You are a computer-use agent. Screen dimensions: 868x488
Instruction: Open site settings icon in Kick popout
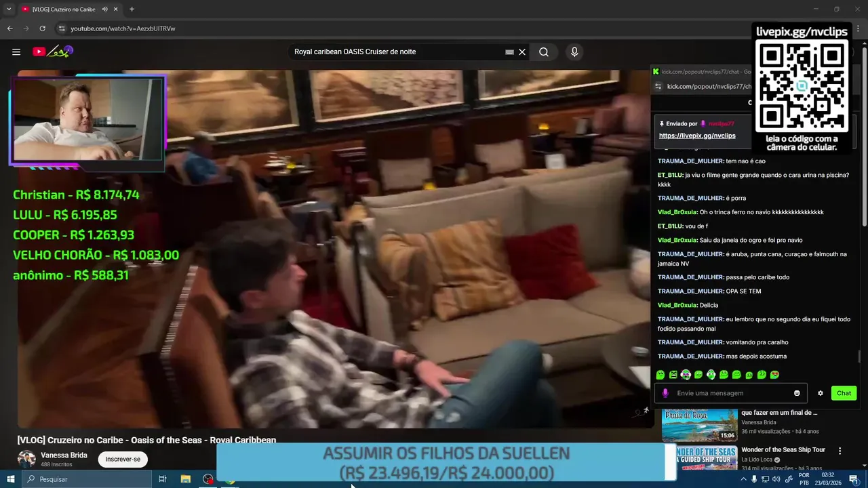click(x=658, y=87)
